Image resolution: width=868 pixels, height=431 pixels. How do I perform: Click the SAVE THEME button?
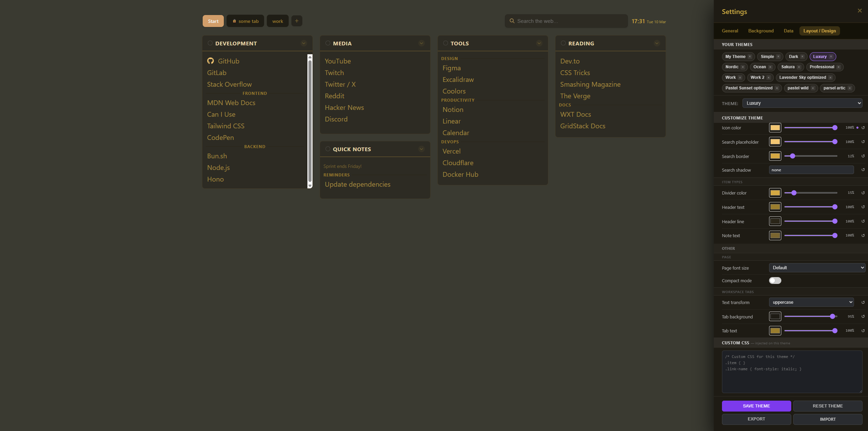pyautogui.click(x=756, y=406)
